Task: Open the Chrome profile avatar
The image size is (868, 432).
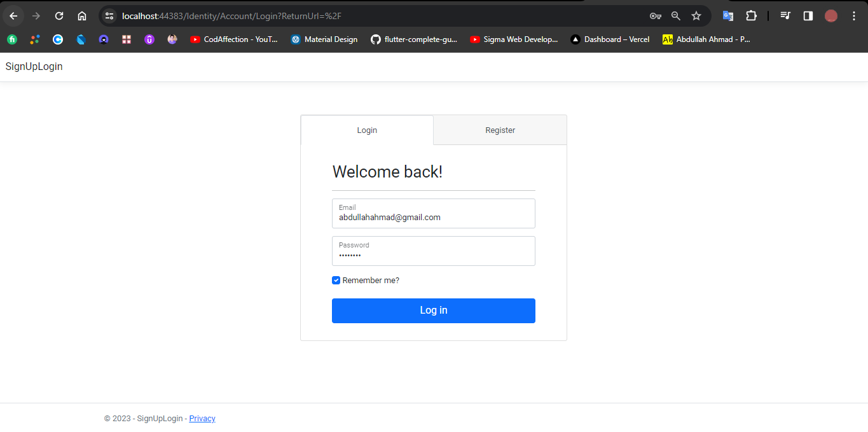Action: 831,16
